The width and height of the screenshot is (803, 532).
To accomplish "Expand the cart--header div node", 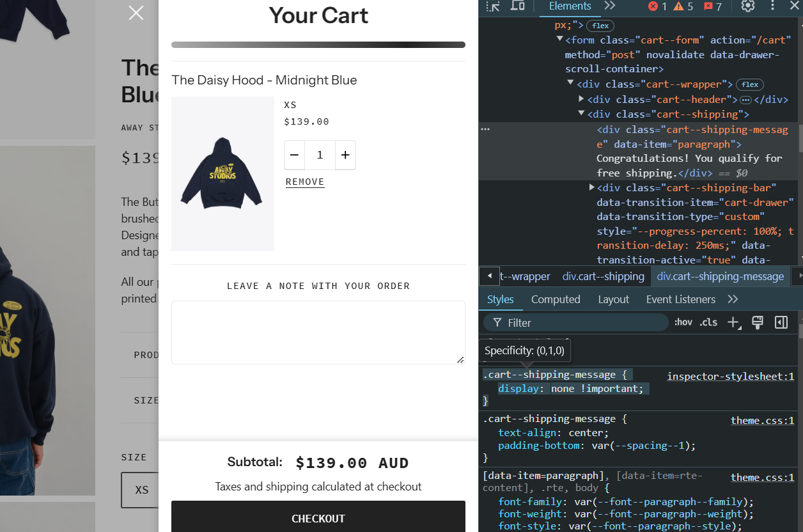I will coord(581,99).
